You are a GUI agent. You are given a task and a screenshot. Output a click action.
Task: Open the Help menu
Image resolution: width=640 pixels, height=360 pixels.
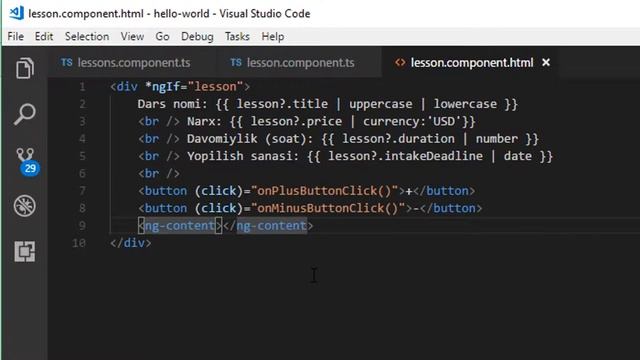pos(273,36)
